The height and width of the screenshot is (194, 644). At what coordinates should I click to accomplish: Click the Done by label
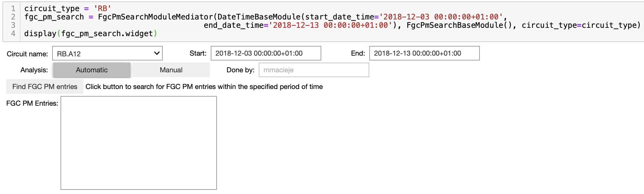[x=240, y=70]
